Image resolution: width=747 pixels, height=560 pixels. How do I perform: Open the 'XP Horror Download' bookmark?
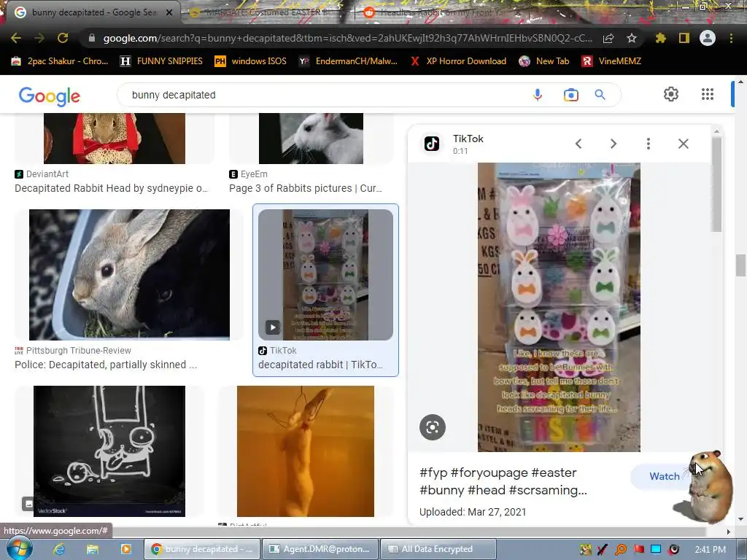click(458, 61)
